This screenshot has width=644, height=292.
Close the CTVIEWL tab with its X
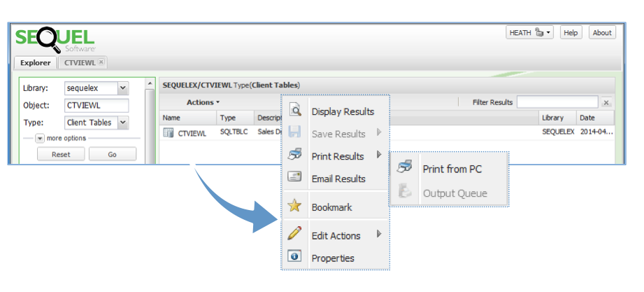point(101,62)
